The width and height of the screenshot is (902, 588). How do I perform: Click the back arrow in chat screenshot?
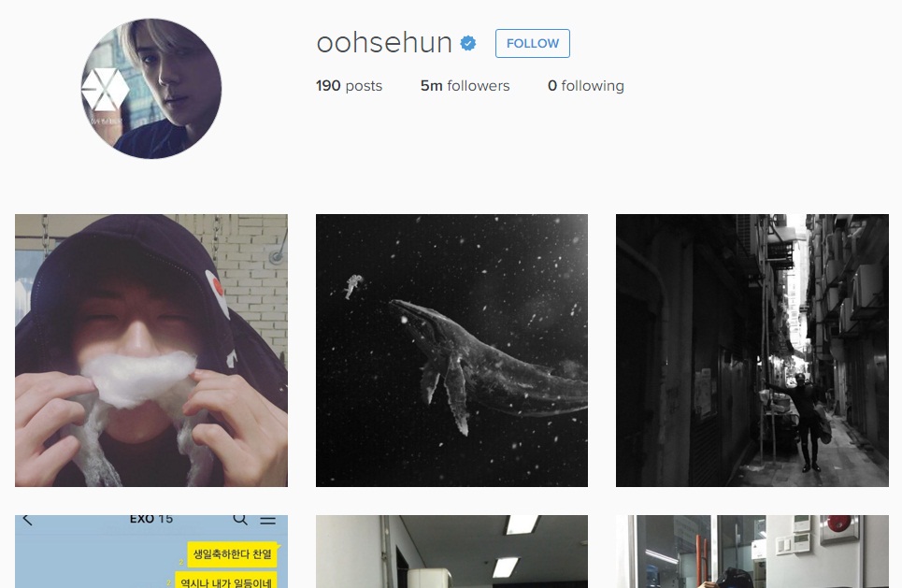tap(28, 520)
